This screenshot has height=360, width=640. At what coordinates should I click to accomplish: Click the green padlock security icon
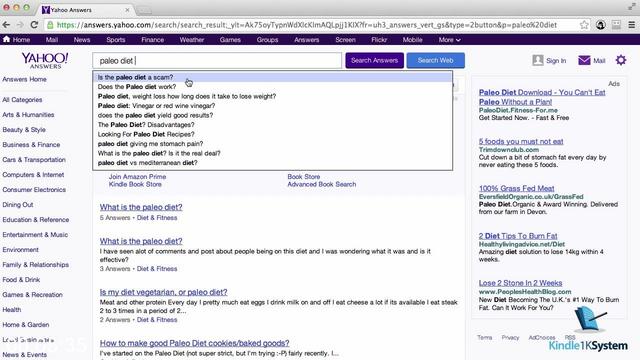click(x=50, y=25)
